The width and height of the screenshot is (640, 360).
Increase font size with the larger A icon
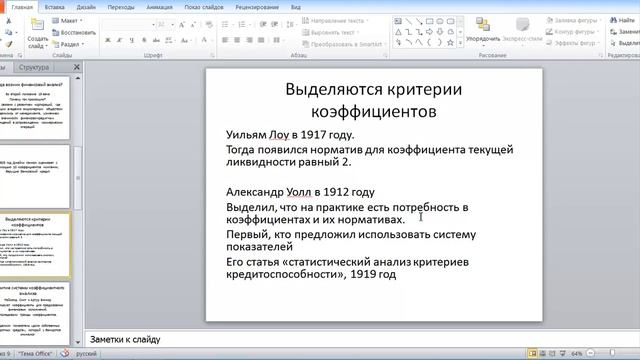coord(182,25)
